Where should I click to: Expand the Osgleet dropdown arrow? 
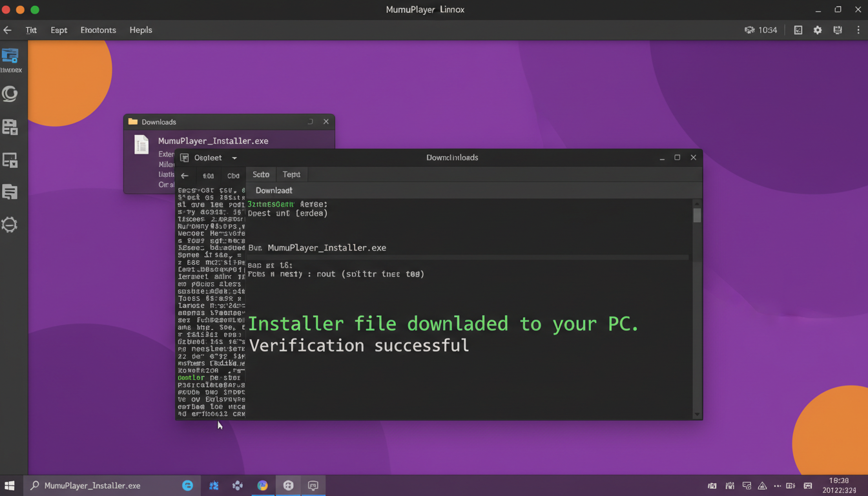tap(234, 158)
